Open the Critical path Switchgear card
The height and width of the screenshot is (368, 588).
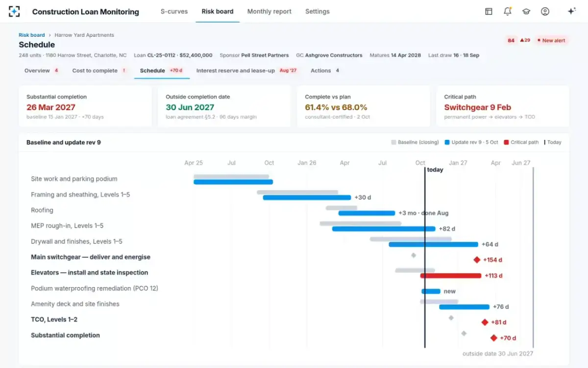pyautogui.click(x=503, y=106)
